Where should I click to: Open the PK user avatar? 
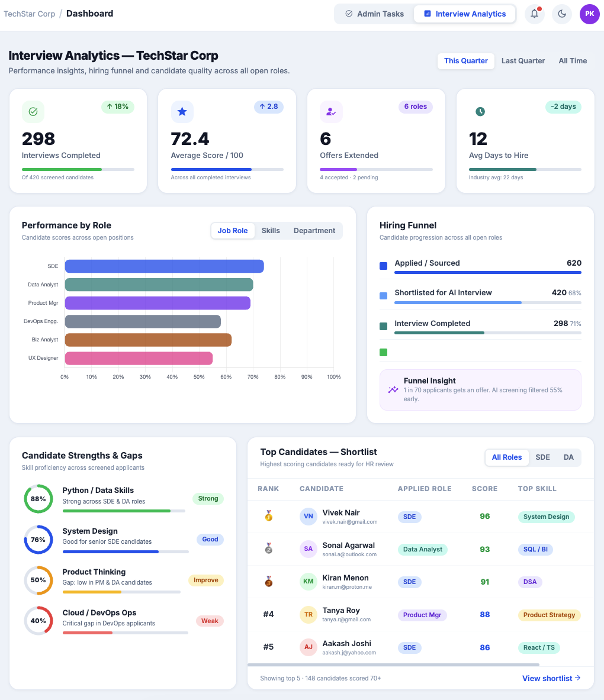(590, 14)
